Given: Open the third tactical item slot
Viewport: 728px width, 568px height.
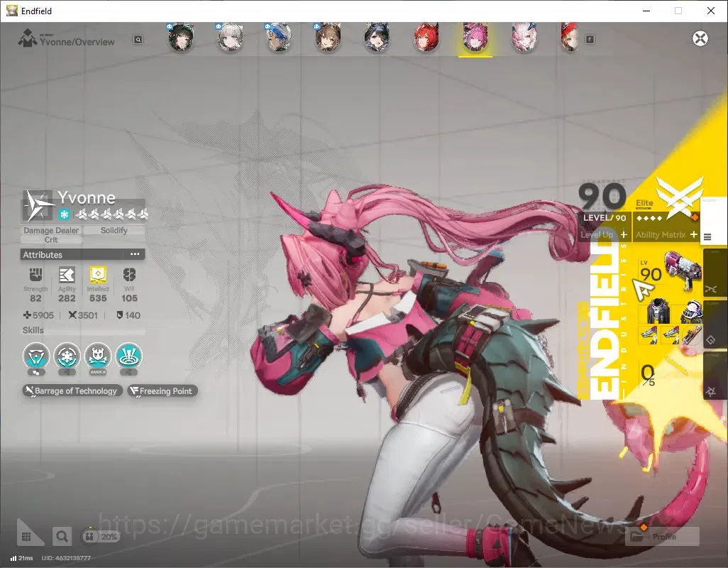Looking at the screenshot, I should click(691, 334).
